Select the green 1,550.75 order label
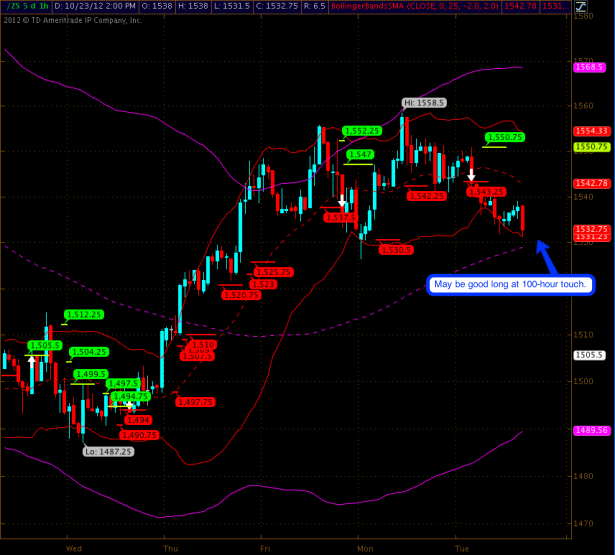The height and width of the screenshot is (555, 615). (505, 137)
